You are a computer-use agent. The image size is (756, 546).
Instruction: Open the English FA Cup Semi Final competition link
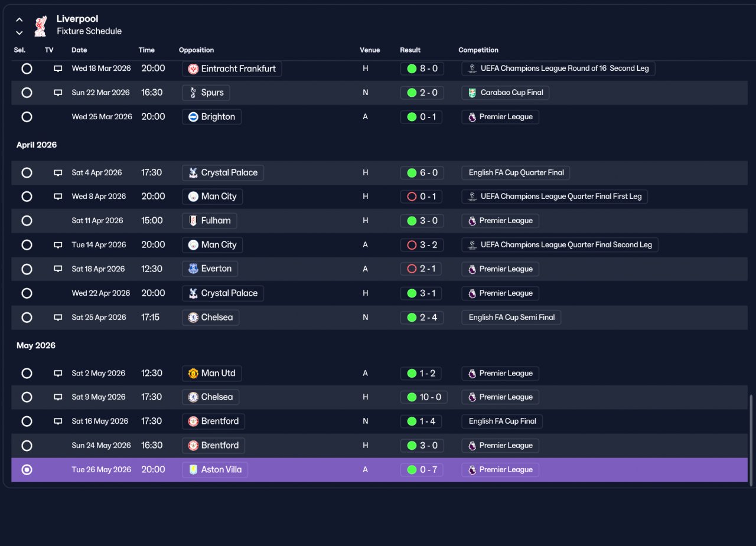coord(511,318)
